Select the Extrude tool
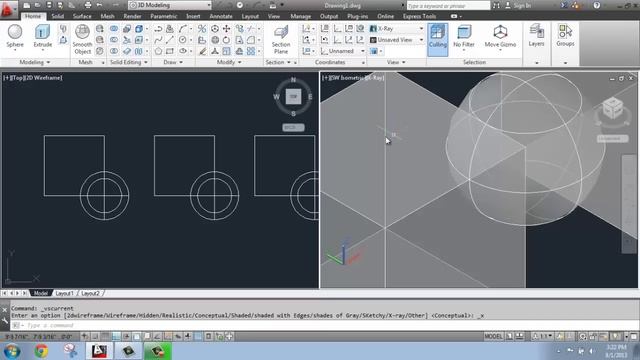 (x=42, y=36)
